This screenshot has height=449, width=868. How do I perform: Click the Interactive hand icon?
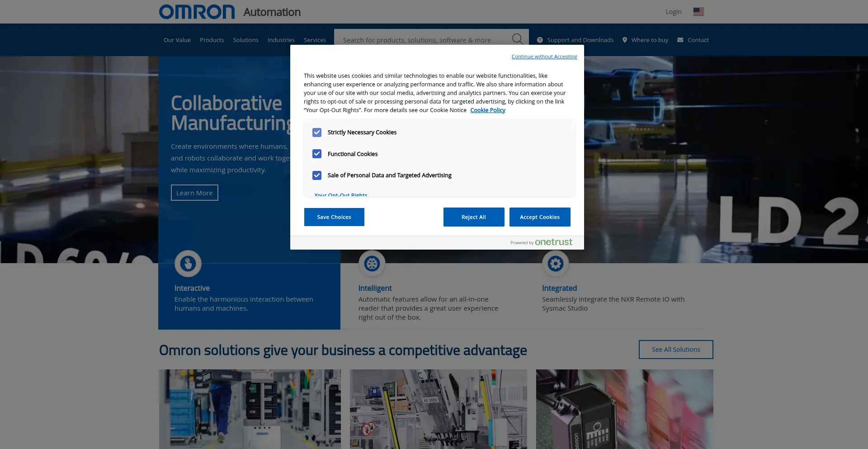tap(188, 264)
